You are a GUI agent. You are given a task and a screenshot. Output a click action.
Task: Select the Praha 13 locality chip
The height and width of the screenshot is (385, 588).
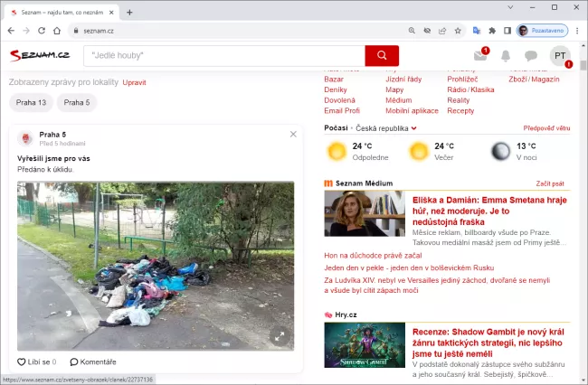31,103
